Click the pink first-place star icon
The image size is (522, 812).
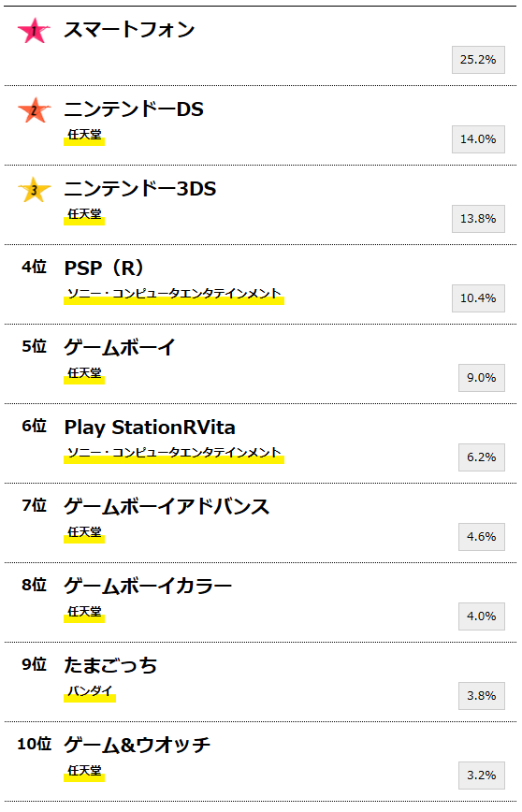[x=35, y=31]
